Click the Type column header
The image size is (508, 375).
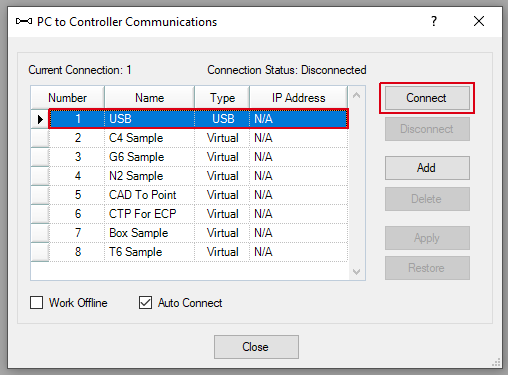coord(222,98)
